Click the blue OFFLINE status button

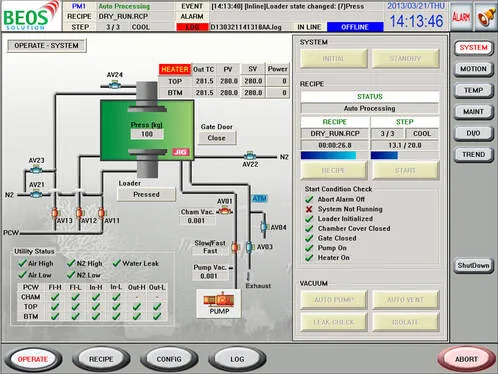pyautogui.click(x=355, y=27)
